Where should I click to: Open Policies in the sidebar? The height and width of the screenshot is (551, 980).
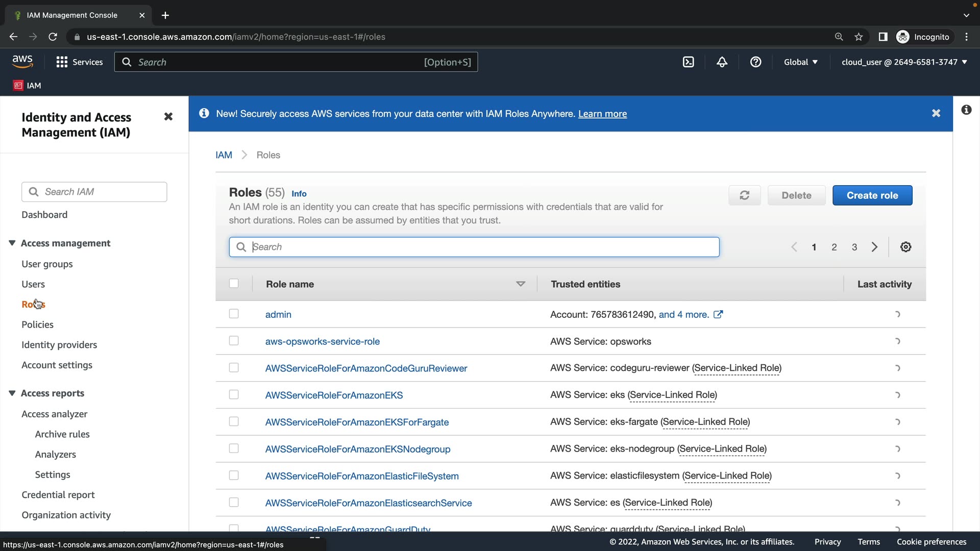37,324
